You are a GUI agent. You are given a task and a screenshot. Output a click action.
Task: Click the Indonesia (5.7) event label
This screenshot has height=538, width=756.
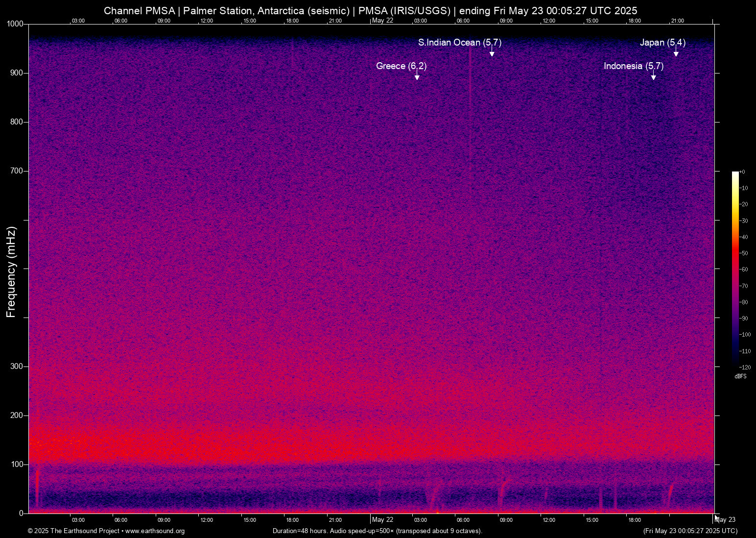[x=633, y=66]
